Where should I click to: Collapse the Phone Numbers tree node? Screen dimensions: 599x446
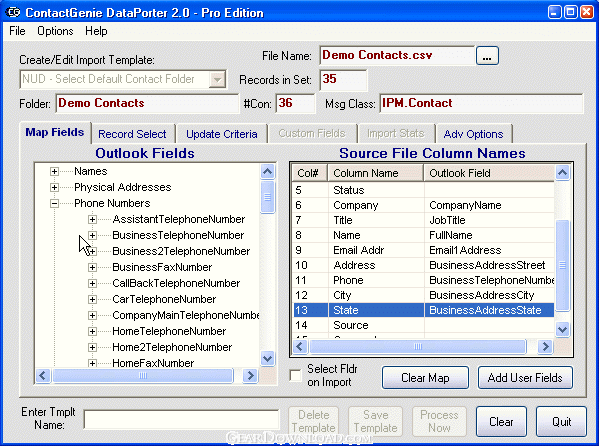(54, 203)
